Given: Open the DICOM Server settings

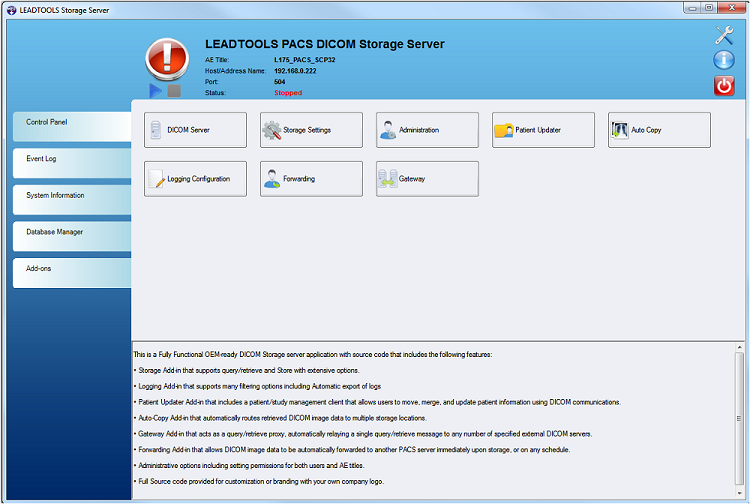Looking at the screenshot, I should click(195, 130).
